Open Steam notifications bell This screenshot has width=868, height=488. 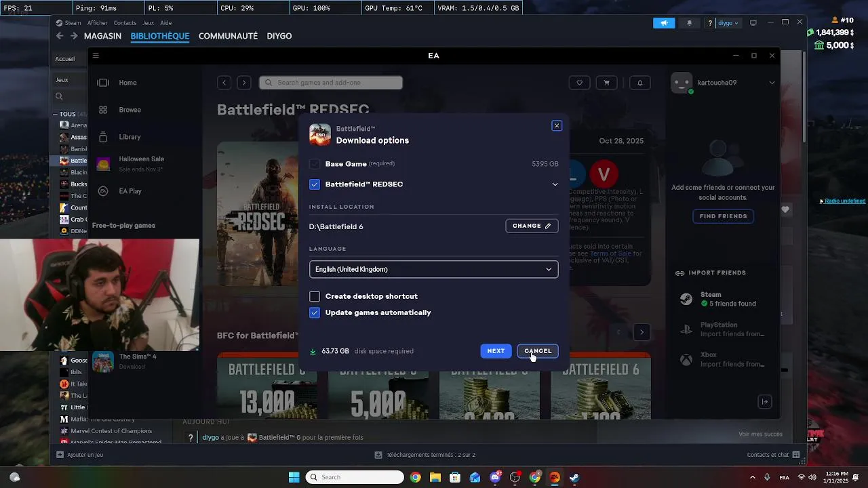pos(689,23)
